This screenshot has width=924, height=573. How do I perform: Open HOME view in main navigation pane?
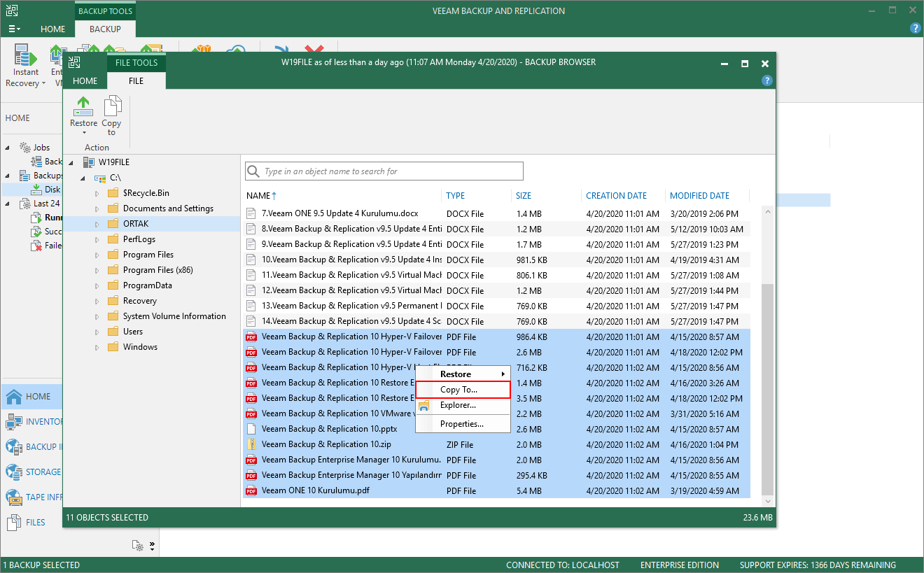[x=31, y=397]
